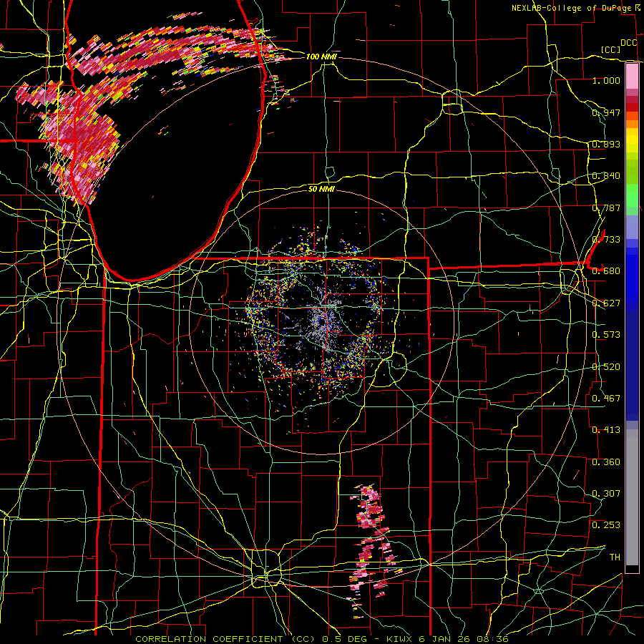Screen dimensions: 644x644
Task: Click the 0.627 legend value
Action: (x=606, y=303)
